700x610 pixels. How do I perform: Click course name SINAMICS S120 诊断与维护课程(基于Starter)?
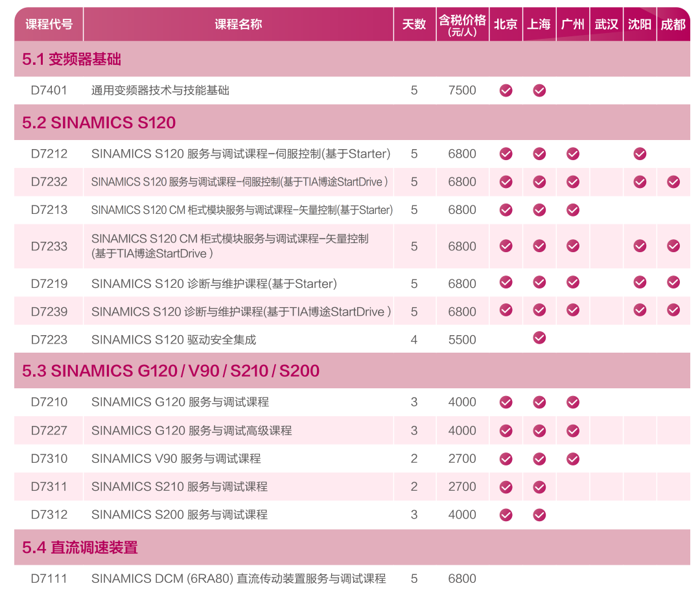tap(215, 283)
